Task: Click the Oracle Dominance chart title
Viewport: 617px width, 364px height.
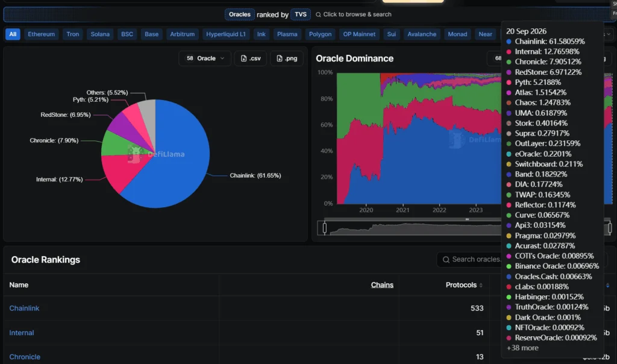Action: tap(354, 58)
